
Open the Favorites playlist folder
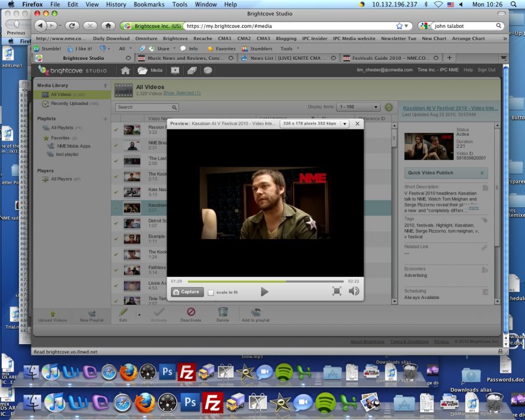tap(60, 138)
